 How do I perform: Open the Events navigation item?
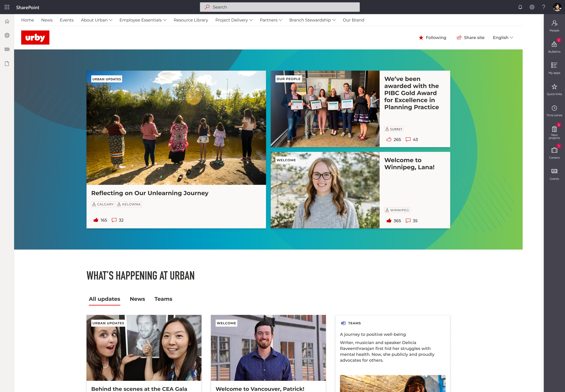67,20
